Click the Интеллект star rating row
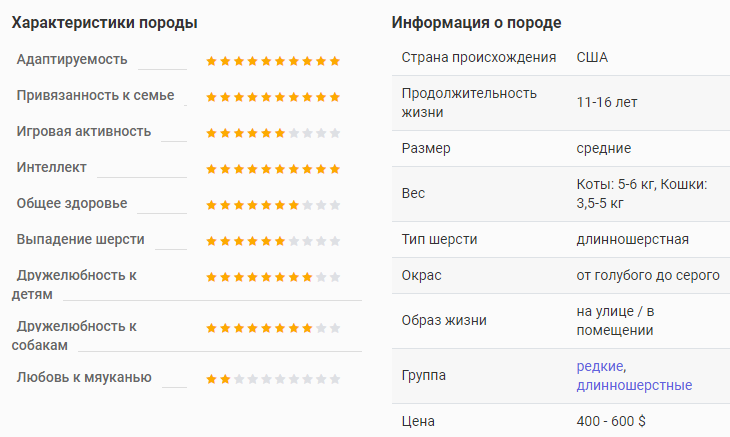This screenshot has height=437, width=730. (273, 169)
